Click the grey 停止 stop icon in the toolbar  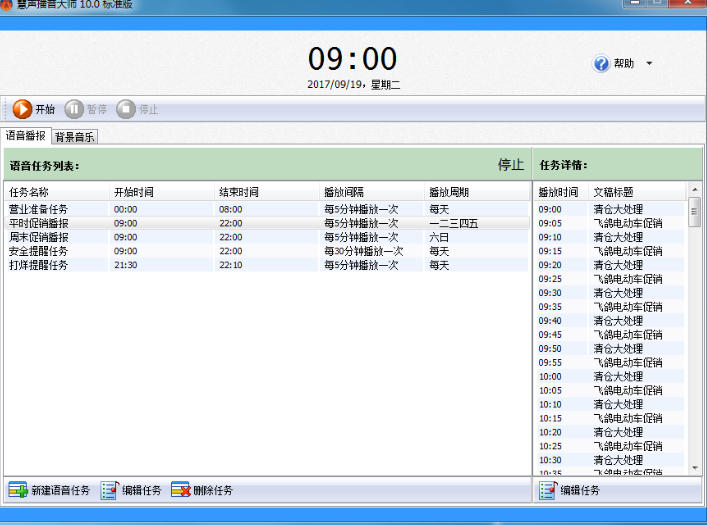coord(126,109)
